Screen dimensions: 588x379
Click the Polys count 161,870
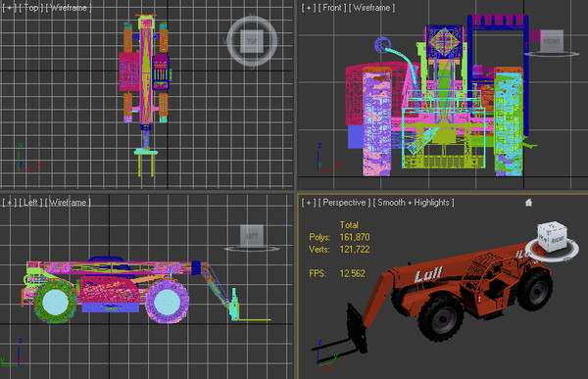(x=355, y=237)
